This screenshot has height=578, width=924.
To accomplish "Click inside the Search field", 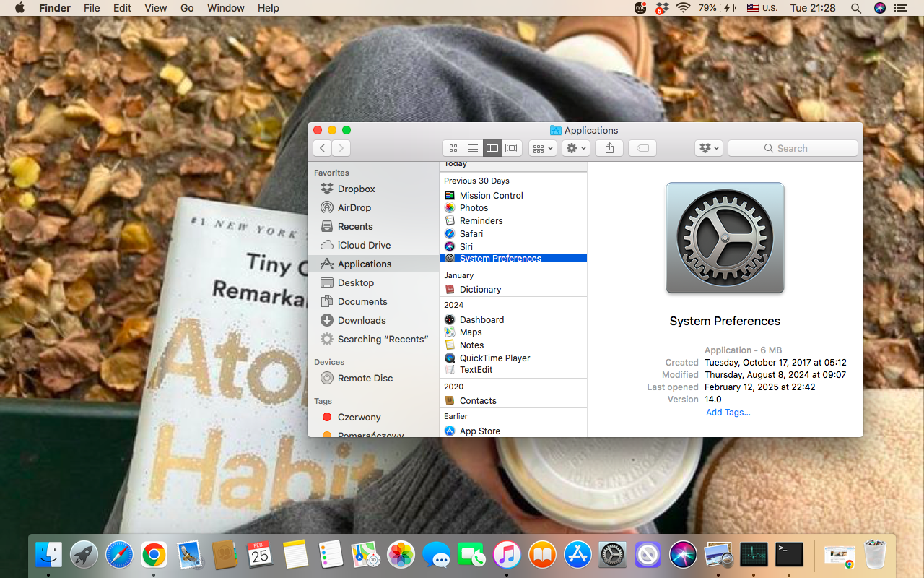I will tap(793, 148).
